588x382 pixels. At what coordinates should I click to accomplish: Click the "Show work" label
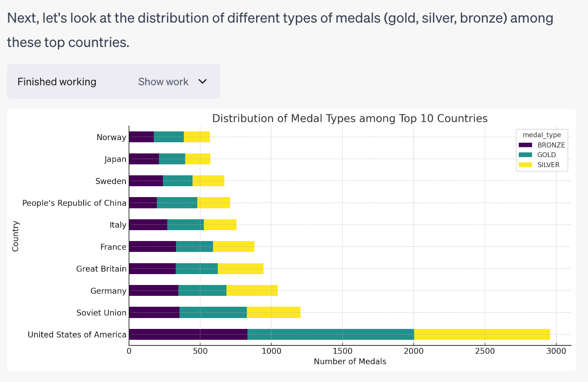(x=163, y=82)
